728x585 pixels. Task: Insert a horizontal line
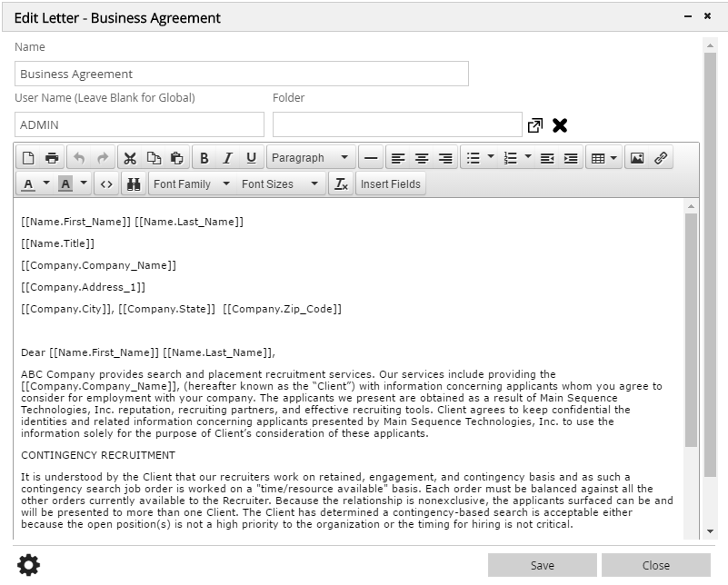(x=371, y=158)
